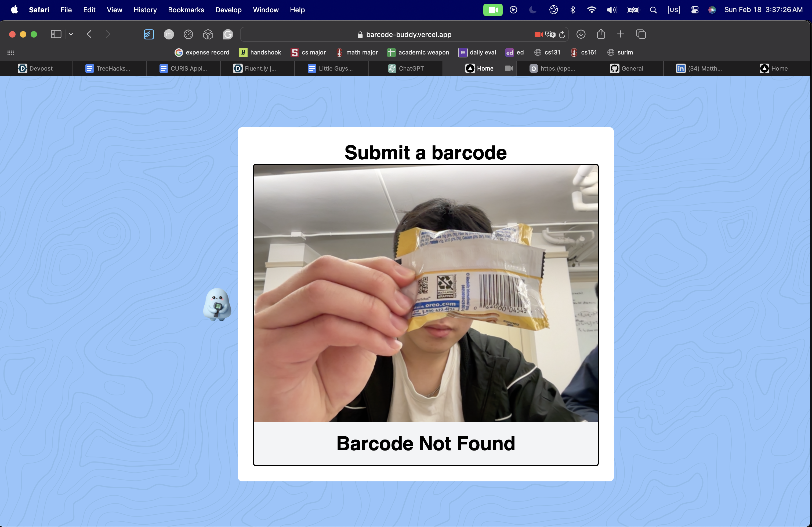The width and height of the screenshot is (812, 527).
Task: Open the US input source menu
Action: pos(673,10)
